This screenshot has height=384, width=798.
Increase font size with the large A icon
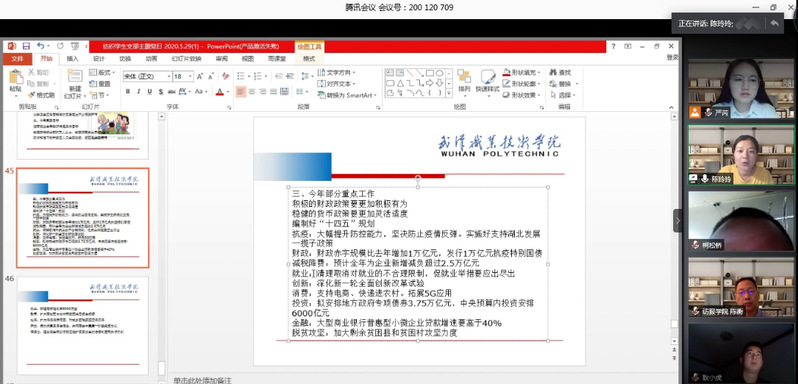(x=200, y=76)
